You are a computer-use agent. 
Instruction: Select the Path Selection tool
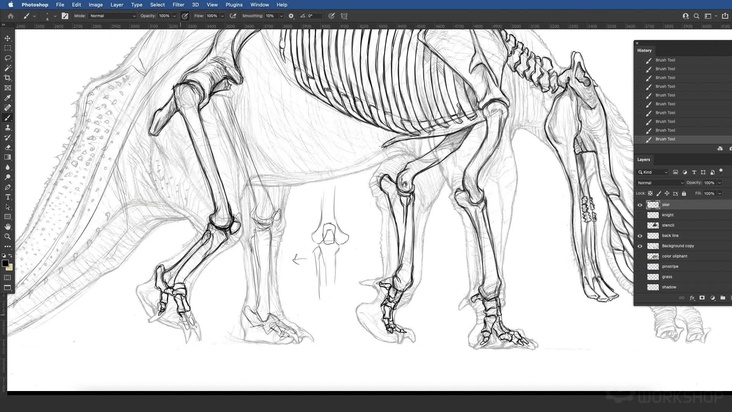(7, 207)
